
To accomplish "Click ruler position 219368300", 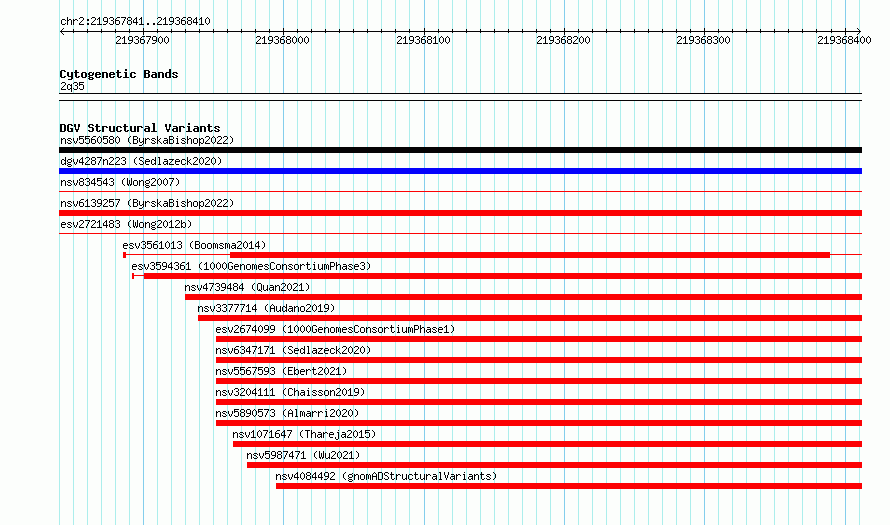I will pyautogui.click(x=704, y=40).
